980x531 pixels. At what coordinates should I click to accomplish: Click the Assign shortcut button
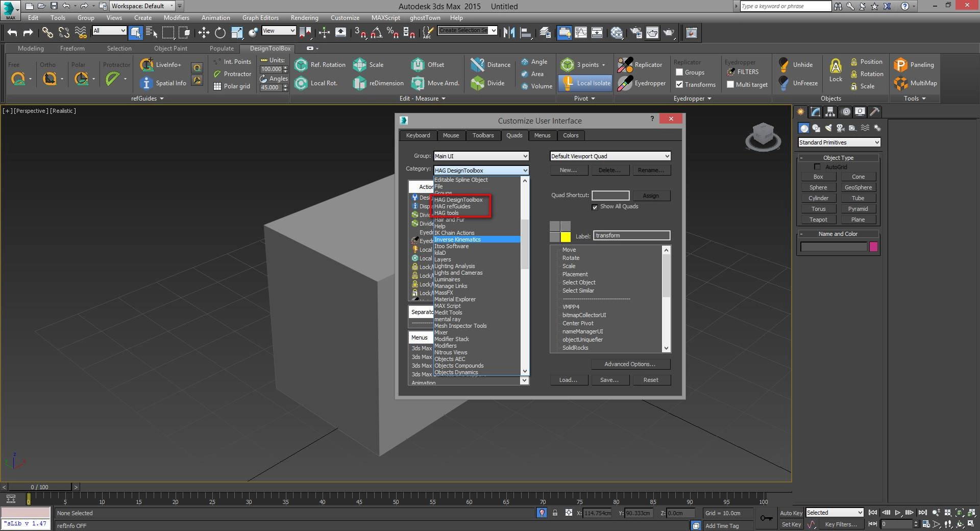[651, 196]
